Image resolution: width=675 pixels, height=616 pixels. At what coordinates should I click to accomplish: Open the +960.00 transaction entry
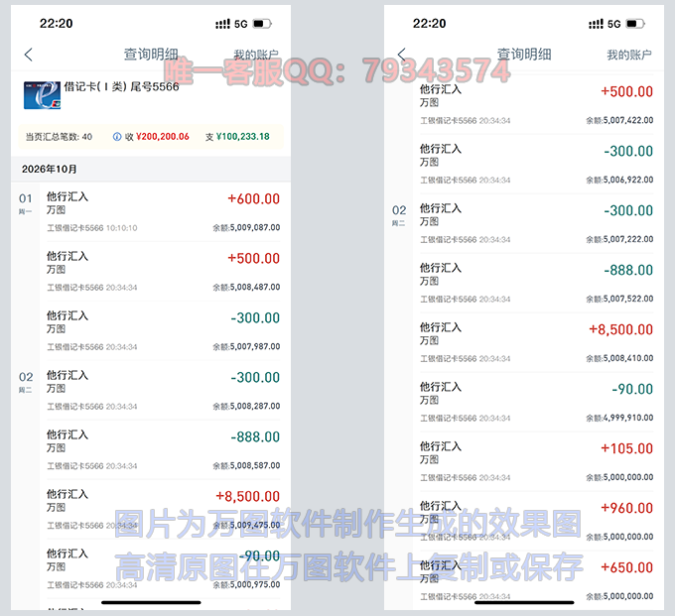click(x=537, y=521)
